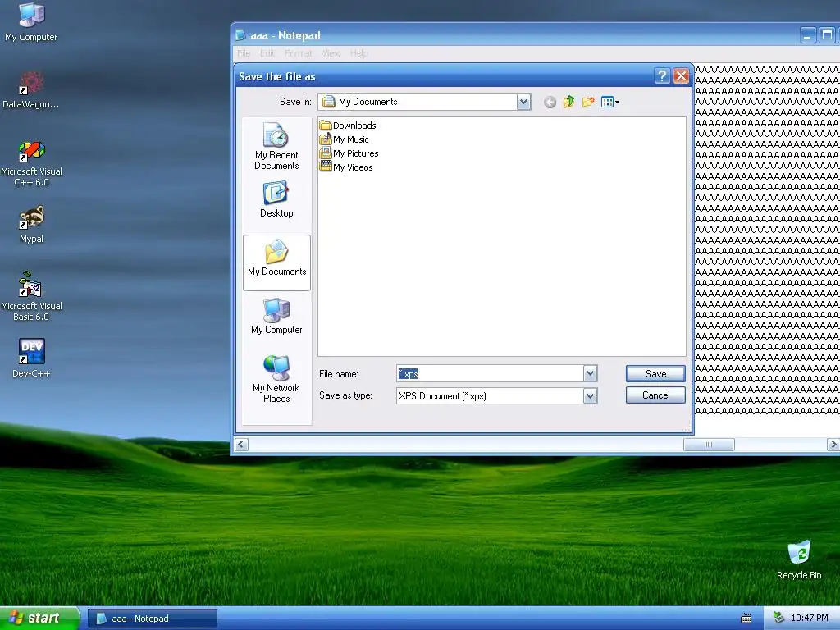Open the Help menu in Notepad
Image resolution: width=840 pixels, height=630 pixels.
coord(359,53)
